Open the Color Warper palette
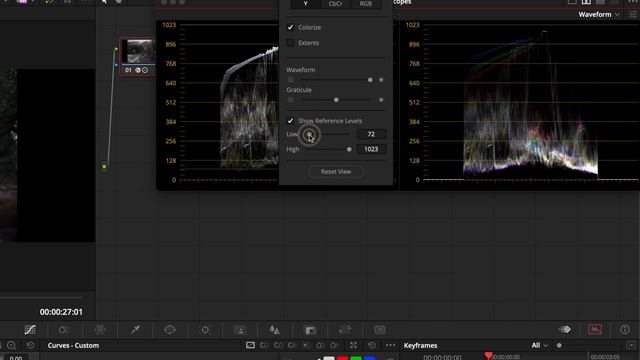Viewport: 640px width, 360px height. pos(100,329)
